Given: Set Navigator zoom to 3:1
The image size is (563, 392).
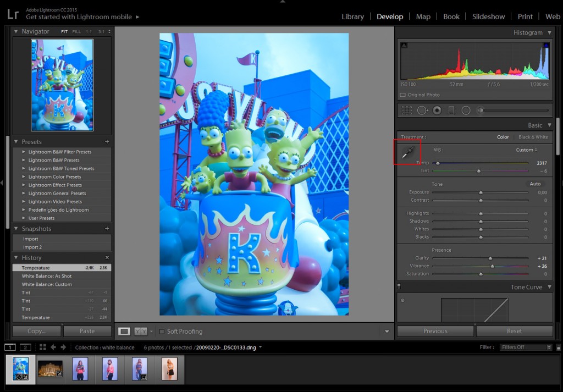Looking at the screenshot, I should point(102,31).
